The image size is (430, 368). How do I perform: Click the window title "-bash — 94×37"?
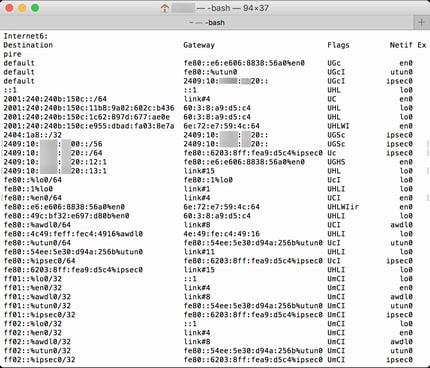click(x=238, y=8)
